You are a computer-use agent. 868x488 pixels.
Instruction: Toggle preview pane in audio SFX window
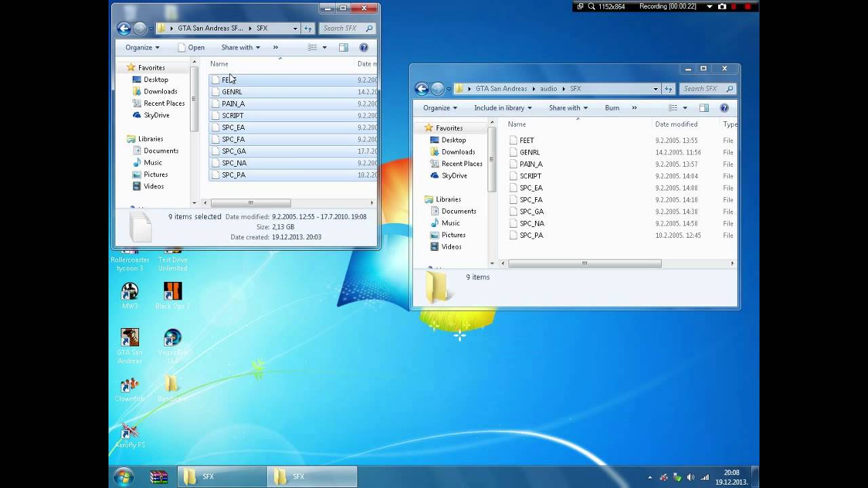point(704,108)
